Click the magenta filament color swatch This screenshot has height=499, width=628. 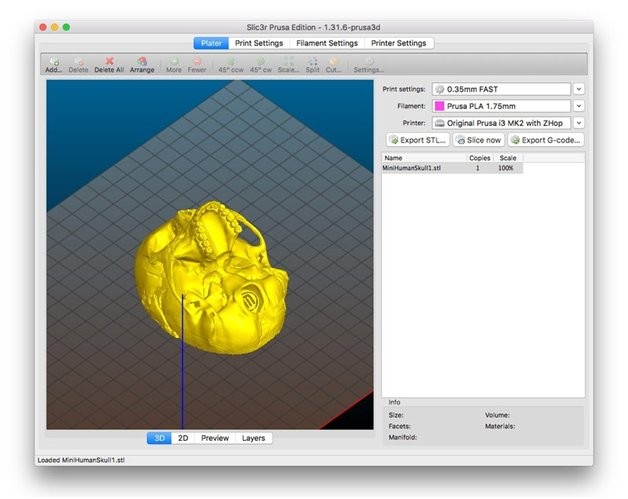pyautogui.click(x=439, y=106)
